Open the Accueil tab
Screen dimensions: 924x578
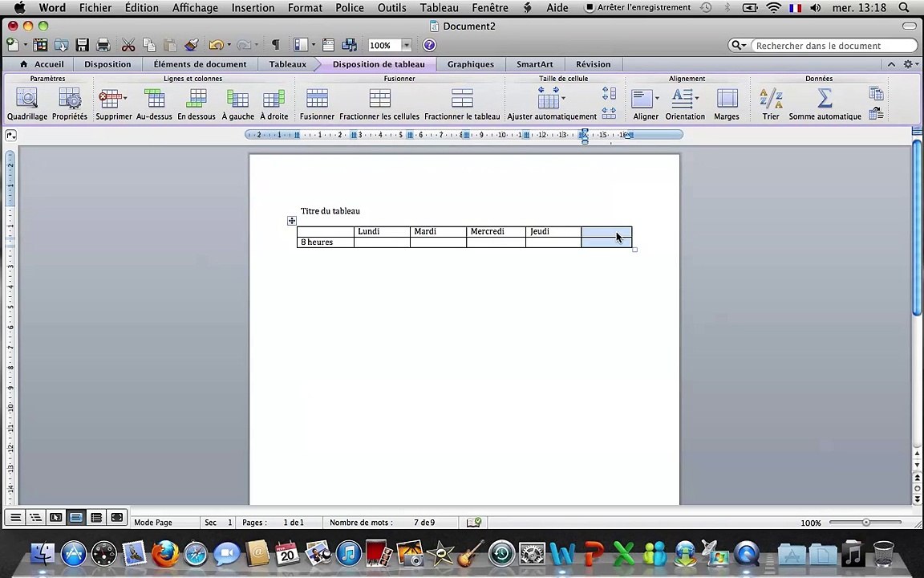coord(41,63)
